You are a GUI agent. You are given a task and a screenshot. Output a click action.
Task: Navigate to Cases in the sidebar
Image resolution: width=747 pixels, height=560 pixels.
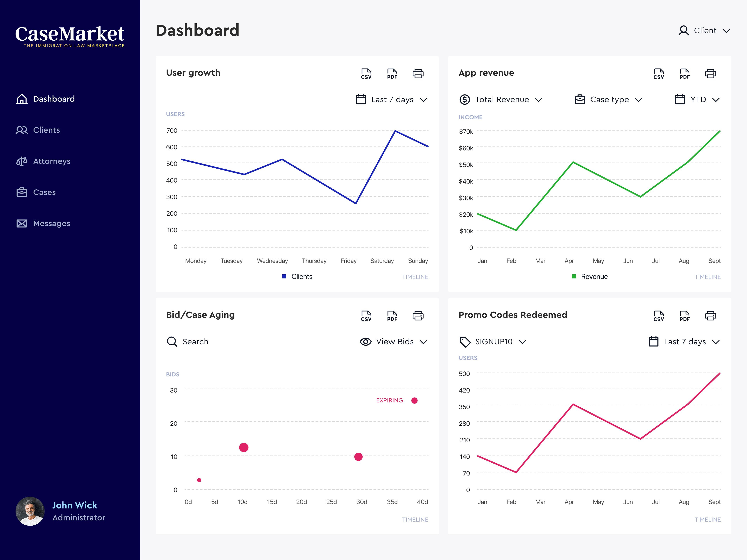click(36, 192)
